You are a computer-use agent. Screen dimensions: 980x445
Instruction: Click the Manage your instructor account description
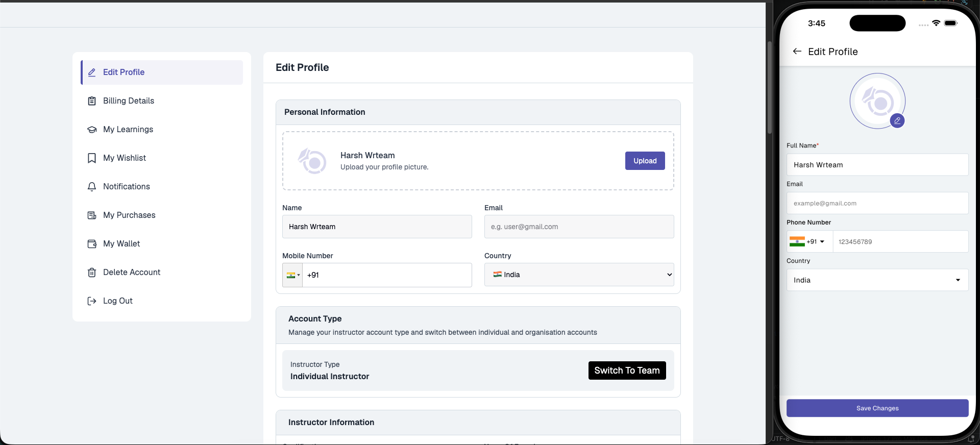(x=443, y=333)
